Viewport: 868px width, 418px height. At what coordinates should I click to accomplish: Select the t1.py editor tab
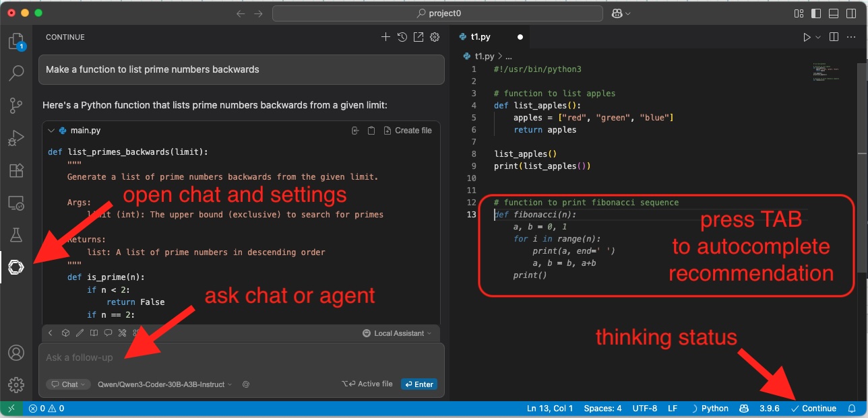coord(480,37)
